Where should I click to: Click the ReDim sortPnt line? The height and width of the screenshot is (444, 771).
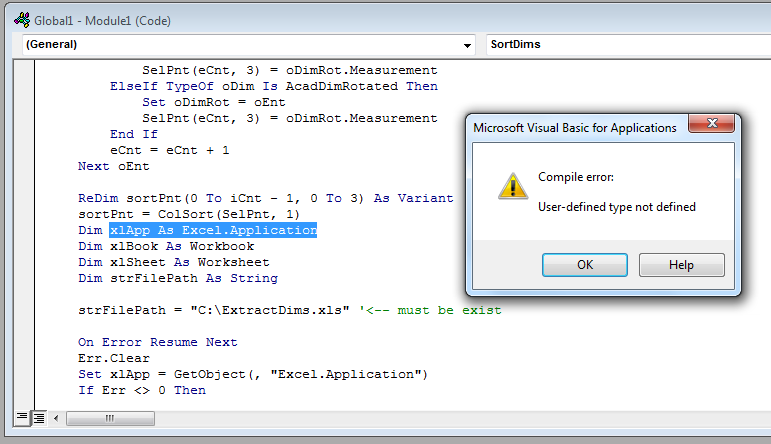click(x=266, y=198)
